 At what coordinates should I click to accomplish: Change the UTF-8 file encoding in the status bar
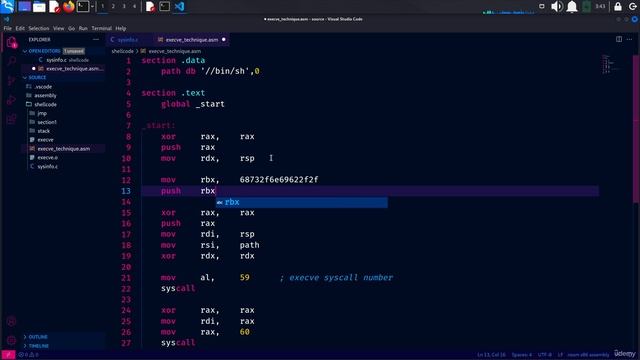click(x=544, y=355)
